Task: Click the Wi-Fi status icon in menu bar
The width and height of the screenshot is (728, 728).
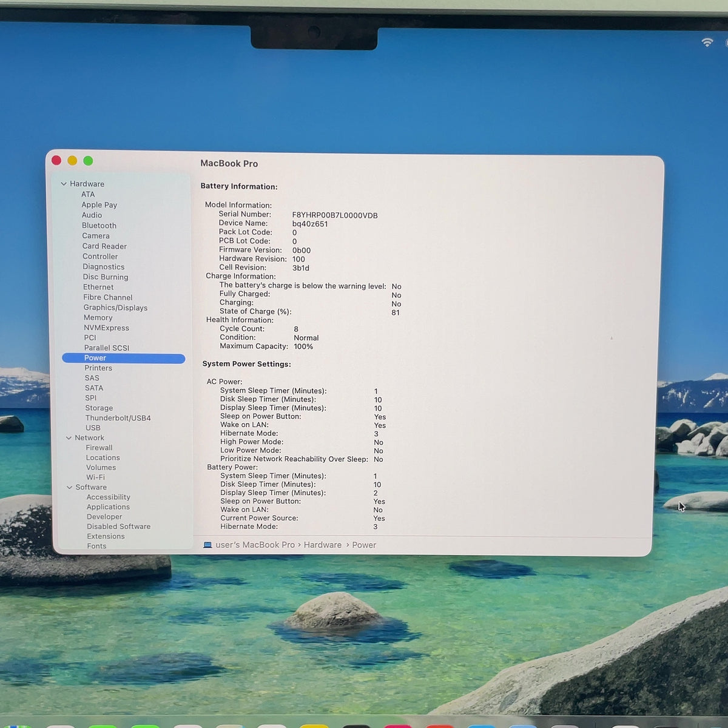Action: (707, 42)
